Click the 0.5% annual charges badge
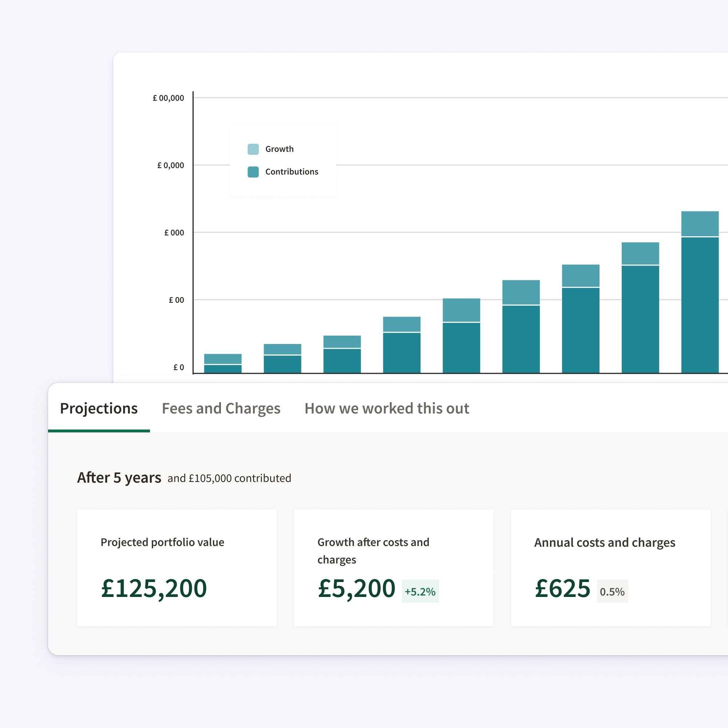 tap(612, 591)
